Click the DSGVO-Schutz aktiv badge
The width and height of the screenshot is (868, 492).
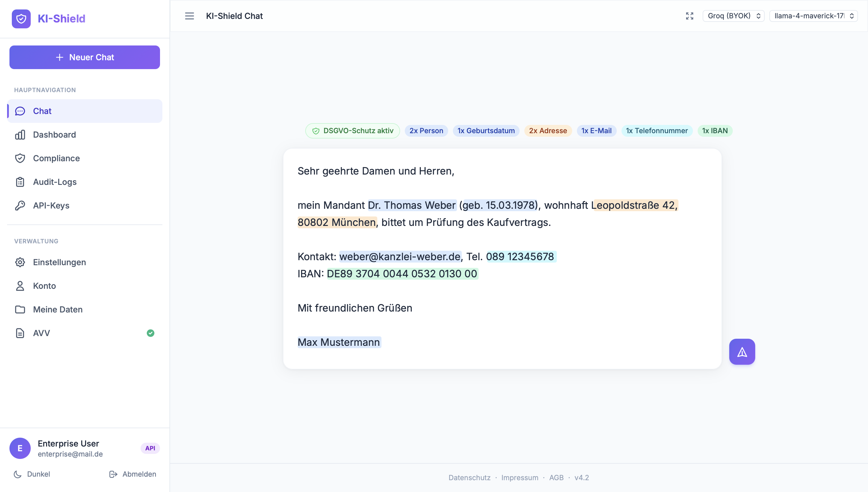click(x=352, y=131)
